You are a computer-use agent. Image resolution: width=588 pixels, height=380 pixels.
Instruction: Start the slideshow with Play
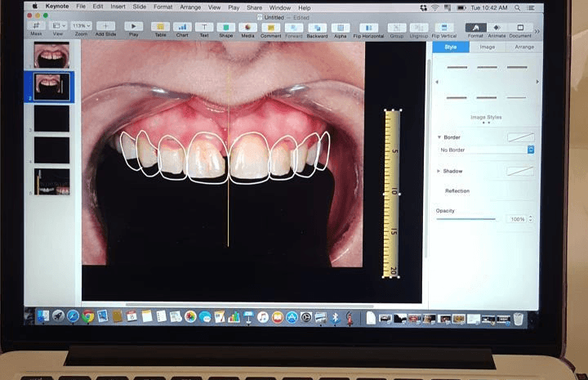pos(133,26)
